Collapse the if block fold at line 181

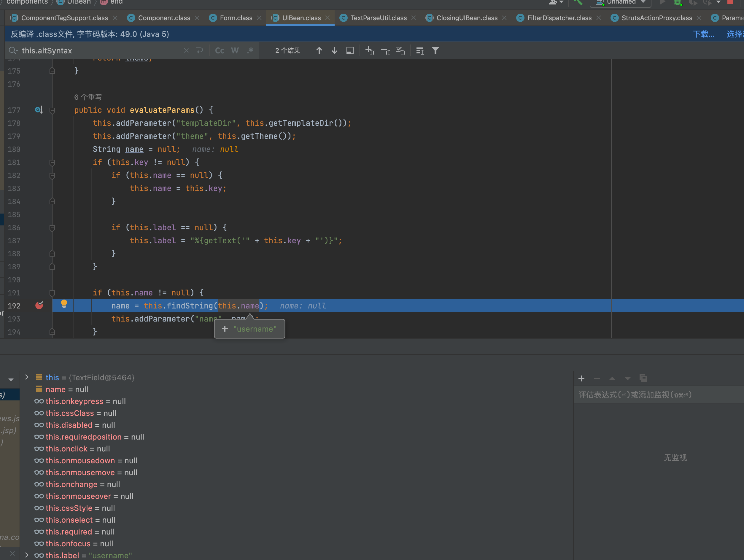coord(52,163)
